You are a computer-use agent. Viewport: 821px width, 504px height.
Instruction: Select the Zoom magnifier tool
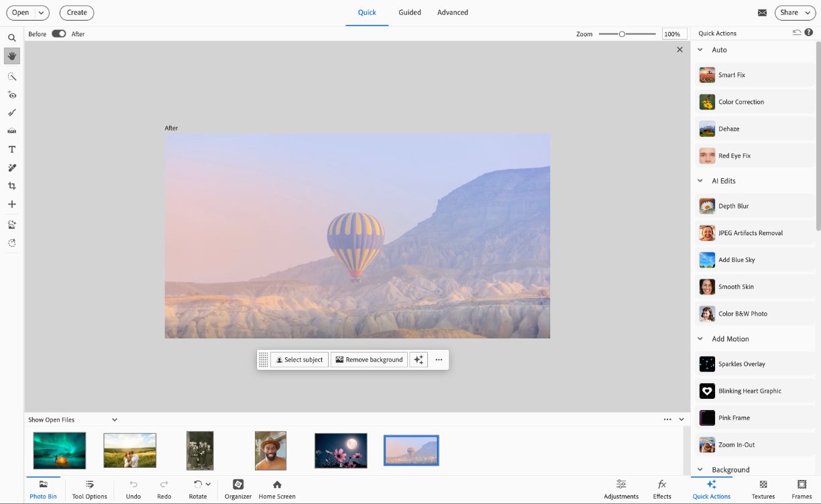coord(11,38)
